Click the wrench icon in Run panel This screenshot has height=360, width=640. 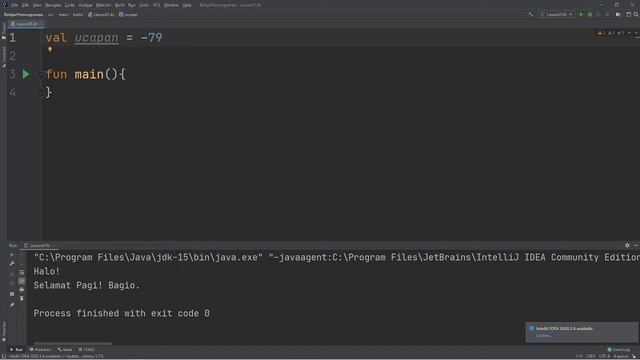point(12,264)
